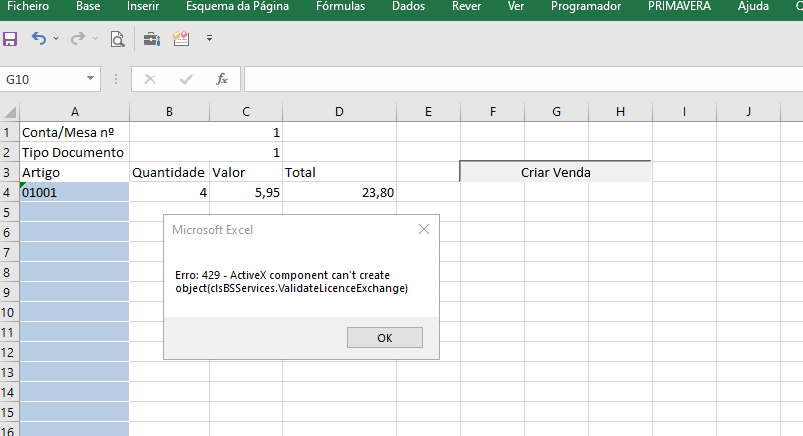
Task: Select cell A4 containing 01001
Action: pos(74,192)
